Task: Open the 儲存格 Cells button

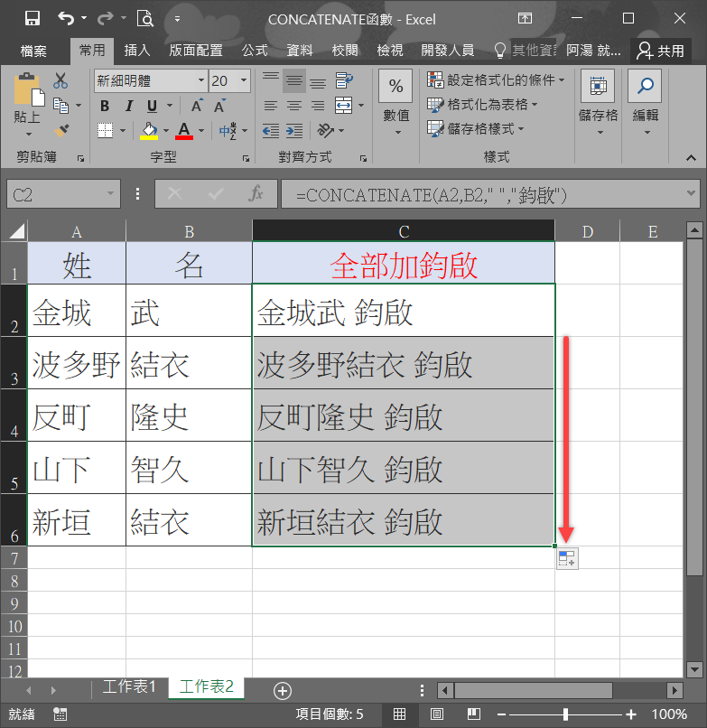Action: point(598,104)
